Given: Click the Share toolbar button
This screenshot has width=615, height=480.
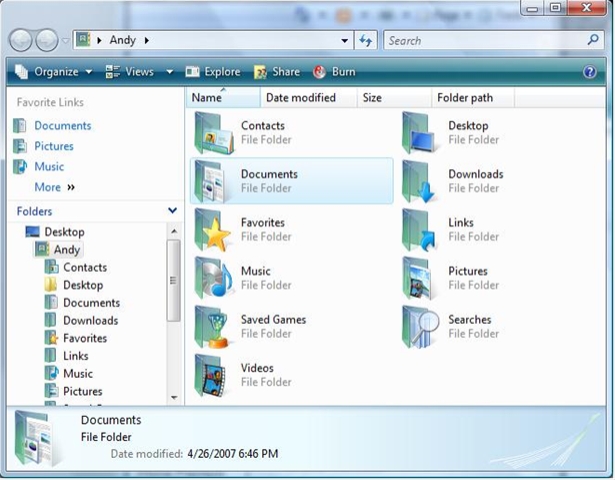Looking at the screenshot, I should pos(277,72).
